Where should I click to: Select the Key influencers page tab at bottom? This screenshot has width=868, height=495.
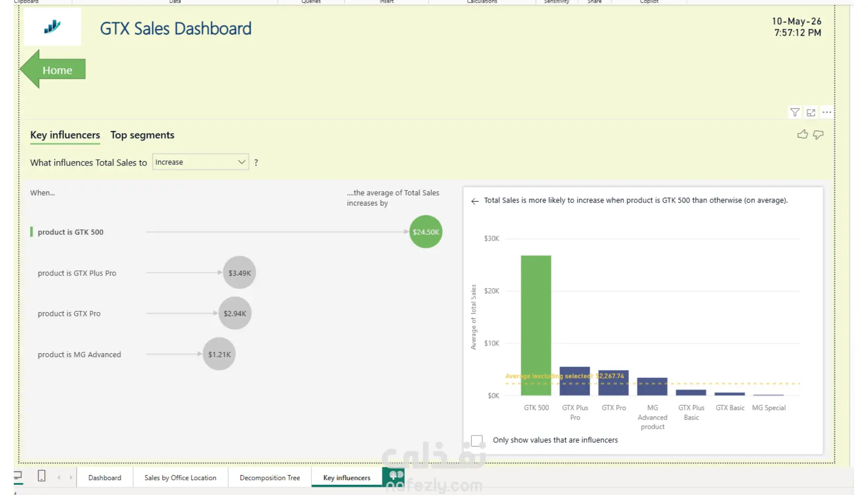pos(347,478)
